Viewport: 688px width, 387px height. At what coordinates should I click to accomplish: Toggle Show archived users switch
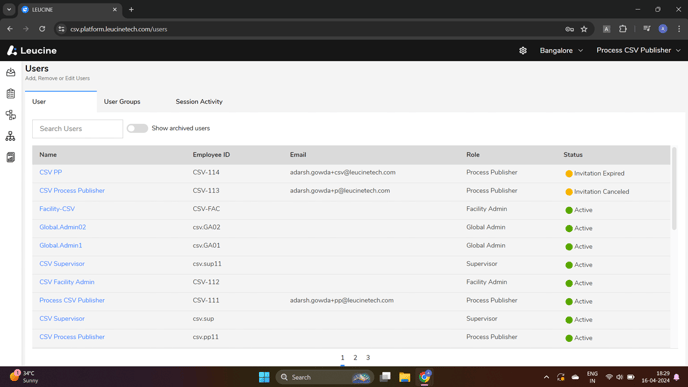[137, 129]
